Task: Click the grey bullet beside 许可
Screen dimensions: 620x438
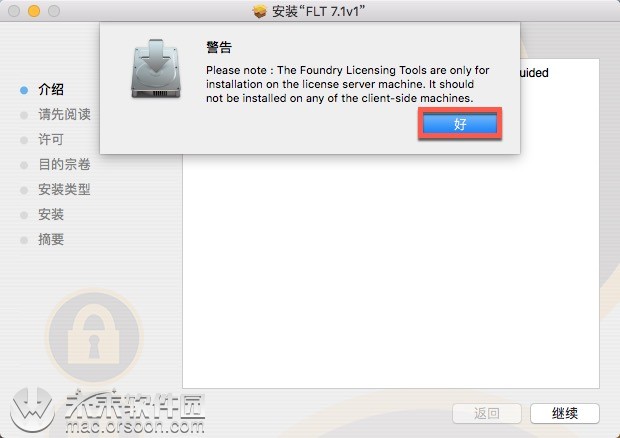Action: [24, 140]
